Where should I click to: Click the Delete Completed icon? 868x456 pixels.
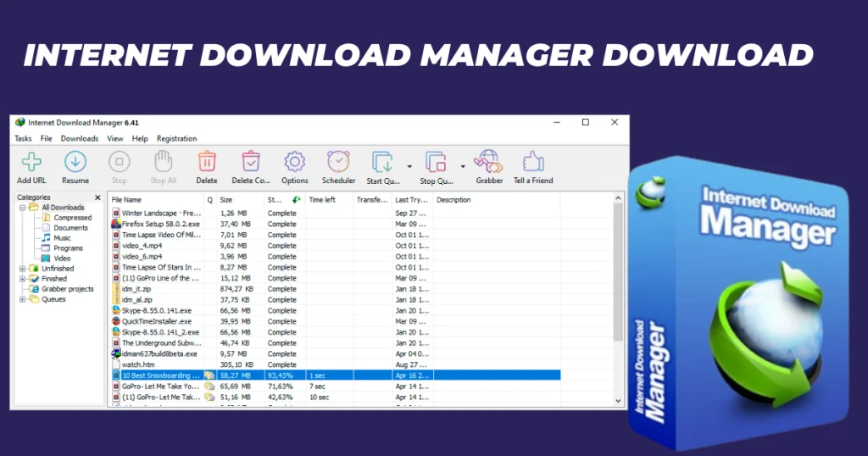[x=251, y=162]
